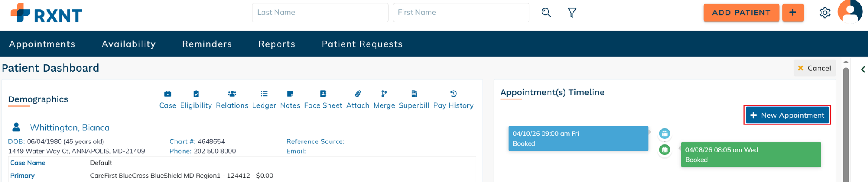Open the Face Sheet icon
Screen dimensions: 868x182
[x=323, y=94]
